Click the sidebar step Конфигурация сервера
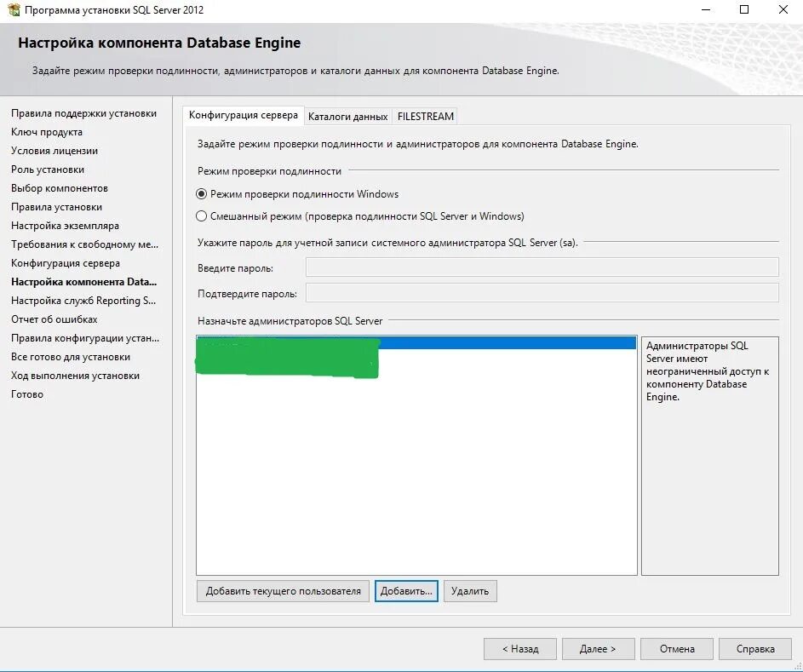The image size is (803, 672). 66,263
